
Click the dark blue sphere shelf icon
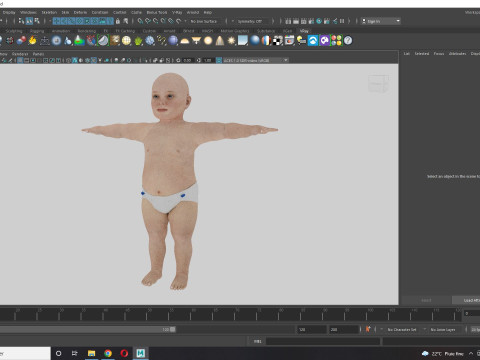173,41
